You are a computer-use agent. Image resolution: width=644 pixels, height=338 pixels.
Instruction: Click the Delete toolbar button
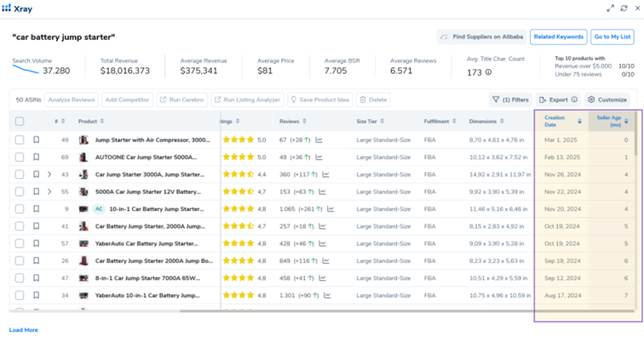pyautogui.click(x=373, y=100)
